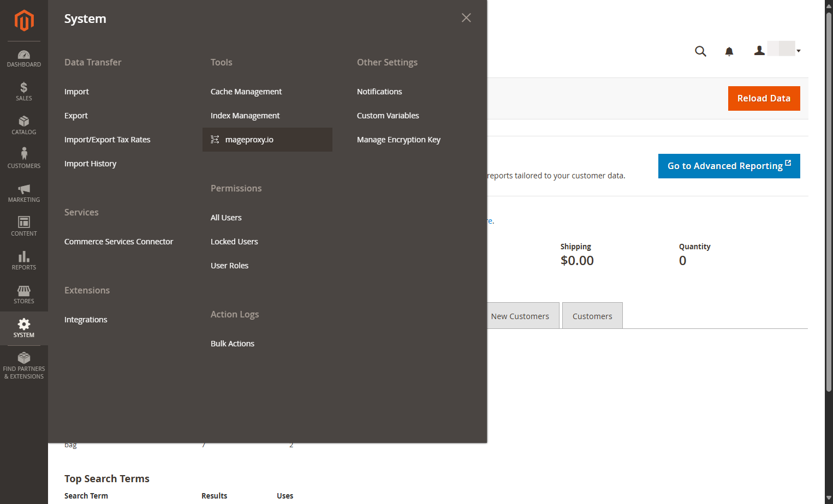The height and width of the screenshot is (504, 833).
Task: Open Import/Export Tax Rates
Action: pyautogui.click(x=108, y=140)
